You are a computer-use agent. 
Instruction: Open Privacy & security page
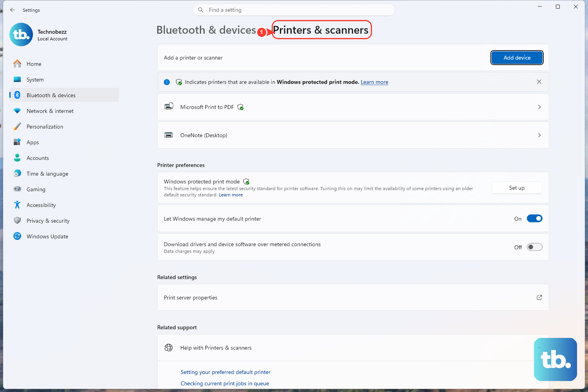(x=64, y=221)
